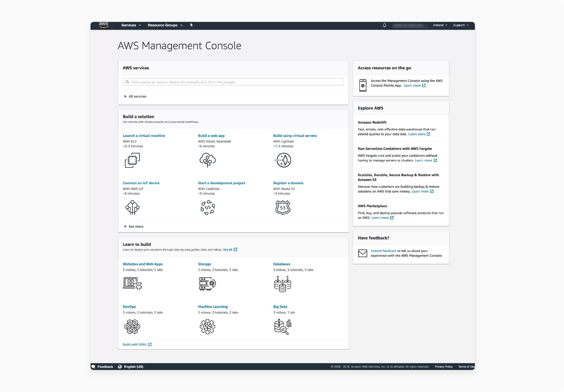This screenshot has width=564, height=392.
Task: Click the Storage server gear icon
Action: pyautogui.click(x=208, y=284)
